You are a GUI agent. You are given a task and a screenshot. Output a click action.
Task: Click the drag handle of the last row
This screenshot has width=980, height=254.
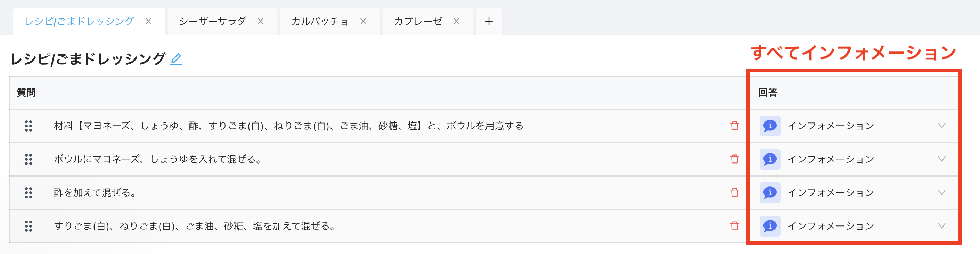pyautogui.click(x=28, y=226)
